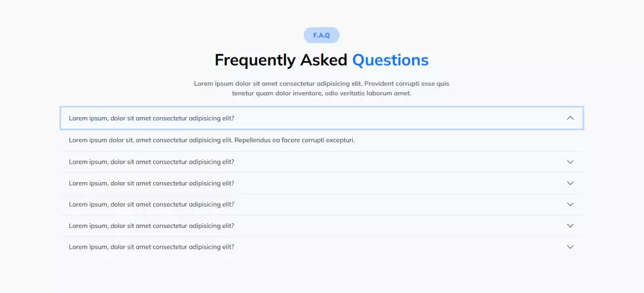Image resolution: width=644 pixels, height=293 pixels.
Task: Toggle the second FAQ question by its text
Action: point(151,162)
